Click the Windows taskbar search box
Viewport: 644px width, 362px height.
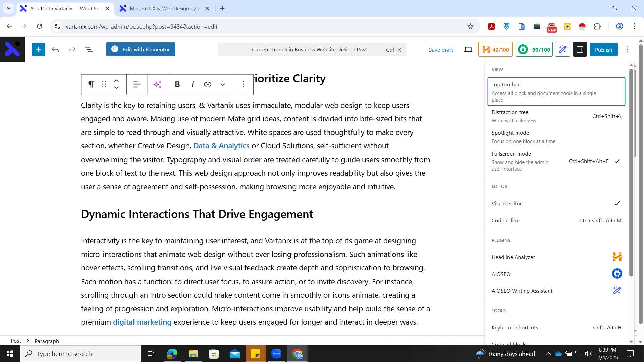[80, 354]
